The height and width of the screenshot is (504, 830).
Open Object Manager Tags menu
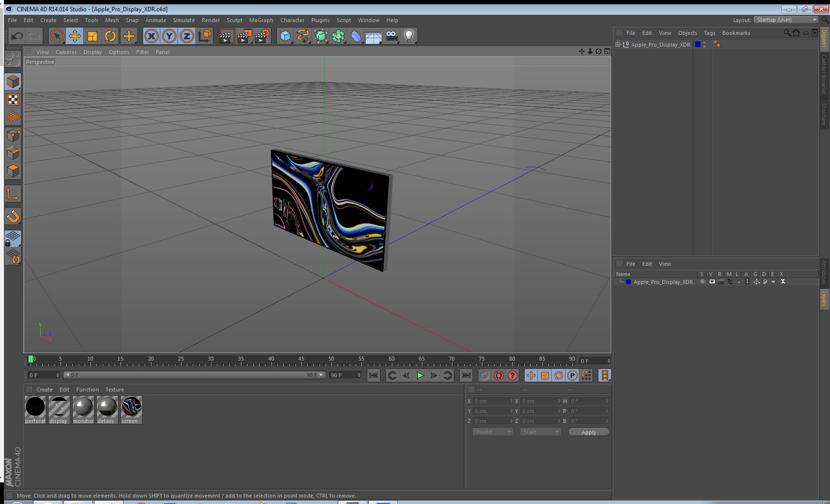710,33
